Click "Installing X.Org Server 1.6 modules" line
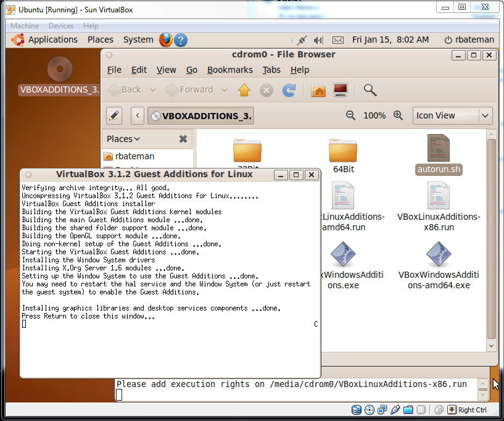This screenshot has height=421, width=504. 103,268
